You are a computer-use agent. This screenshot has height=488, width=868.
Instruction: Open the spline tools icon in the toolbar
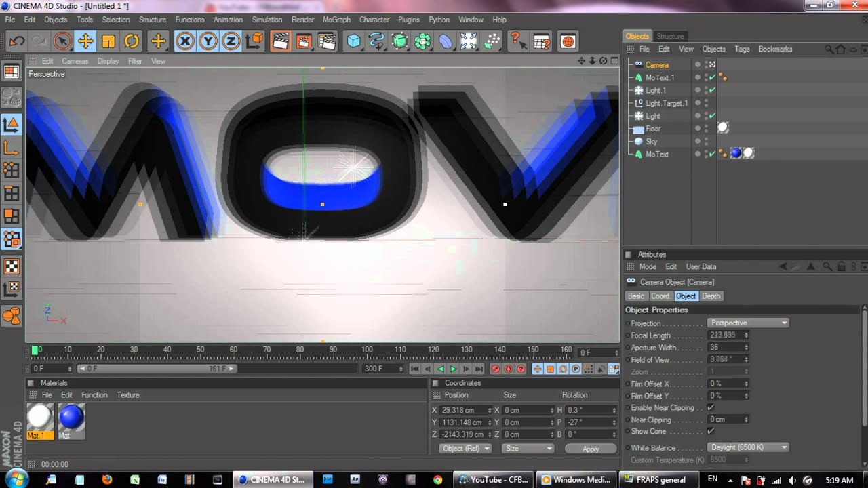pos(376,41)
